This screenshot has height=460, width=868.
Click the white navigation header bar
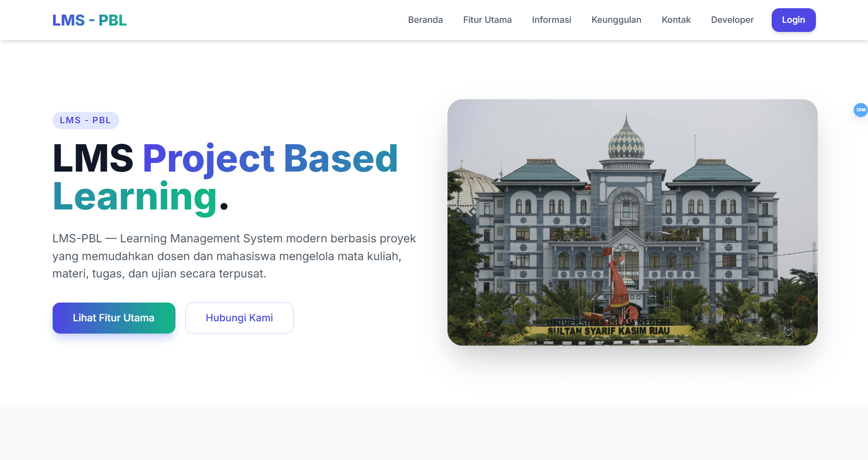[274, 20]
